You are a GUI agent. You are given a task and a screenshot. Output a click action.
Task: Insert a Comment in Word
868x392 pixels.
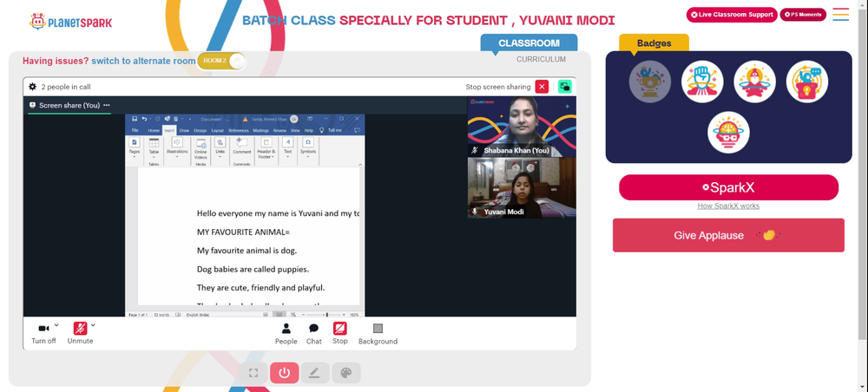coord(242,146)
